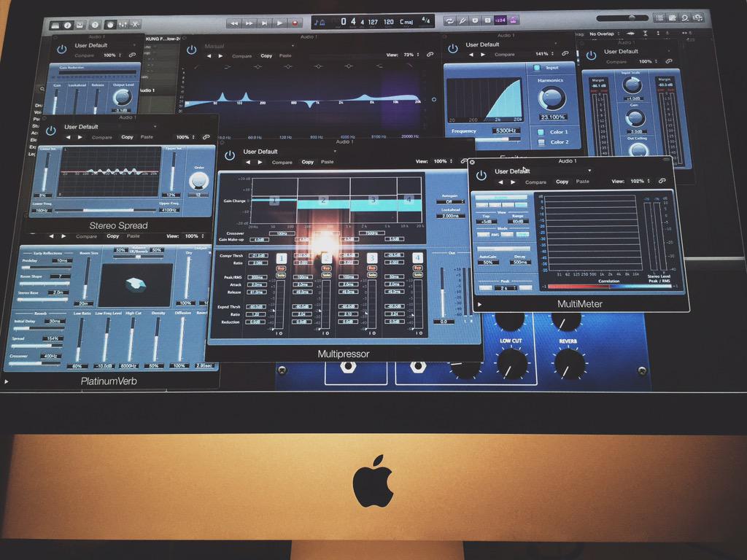The height and width of the screenshot is (560, 747).
Task: Click Copy in the Multipressor header
Action: click(308, 162)
